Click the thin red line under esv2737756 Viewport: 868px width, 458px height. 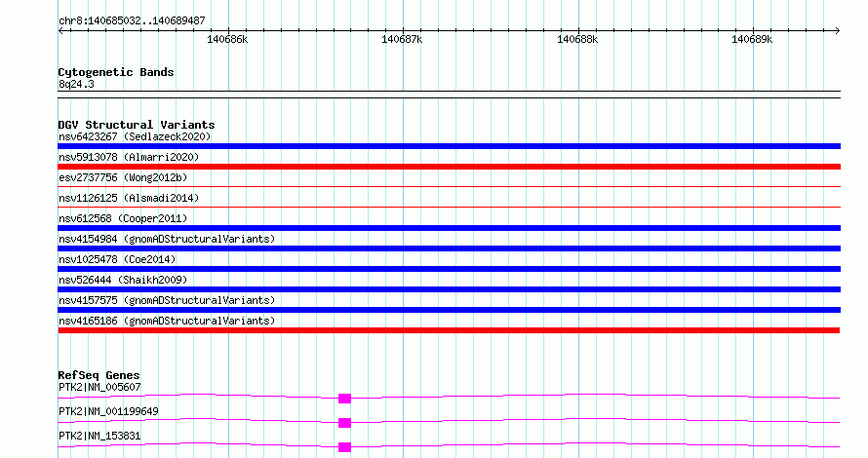click(449, 187)
